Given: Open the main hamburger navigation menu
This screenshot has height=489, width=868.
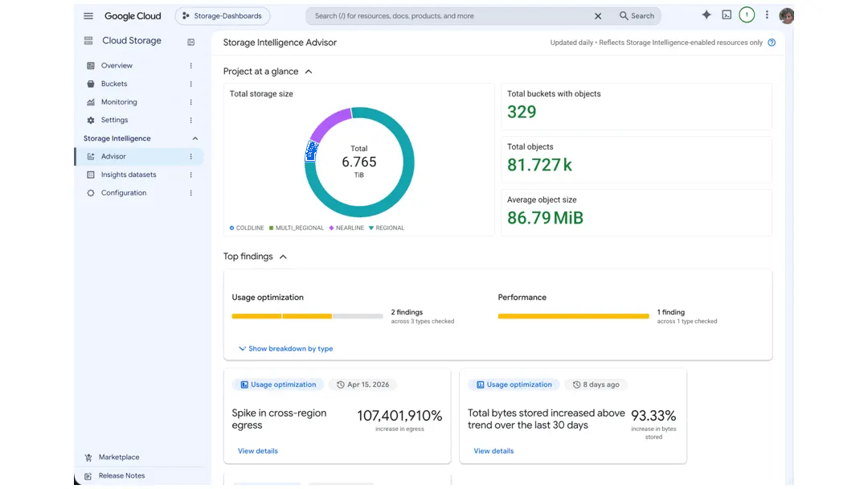Looking at the screenshot, I should pos(88,16).
